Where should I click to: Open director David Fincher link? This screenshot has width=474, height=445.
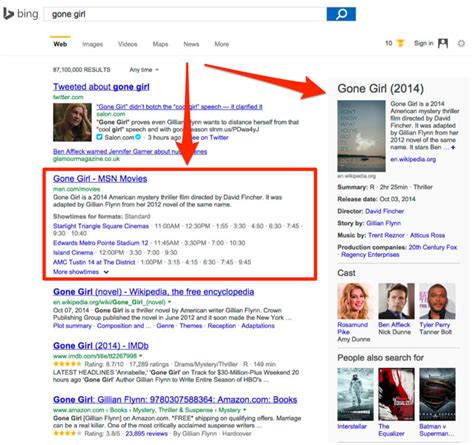(x=384, y=211)
